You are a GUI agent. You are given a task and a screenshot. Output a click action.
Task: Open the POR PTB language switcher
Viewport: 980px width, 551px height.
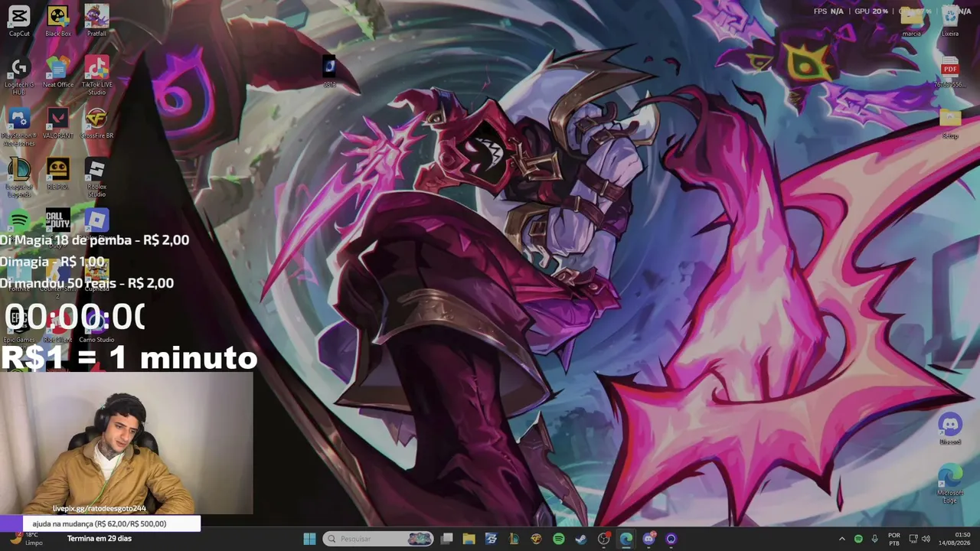click(894, 539)
